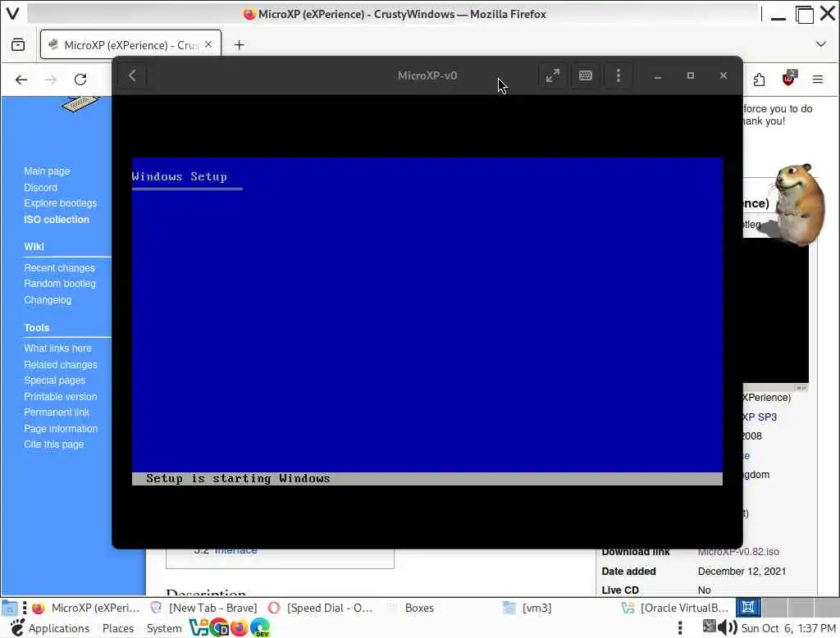The image size is (840, 638).
Task: Open ISO collection link
Action: coord(57,219)
